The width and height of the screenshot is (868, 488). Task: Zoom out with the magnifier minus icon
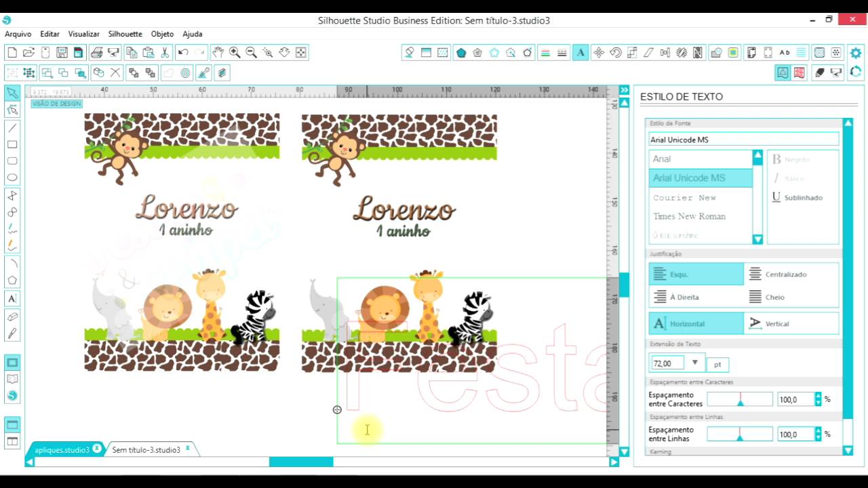pyautogui.click(x=251, y=52)
